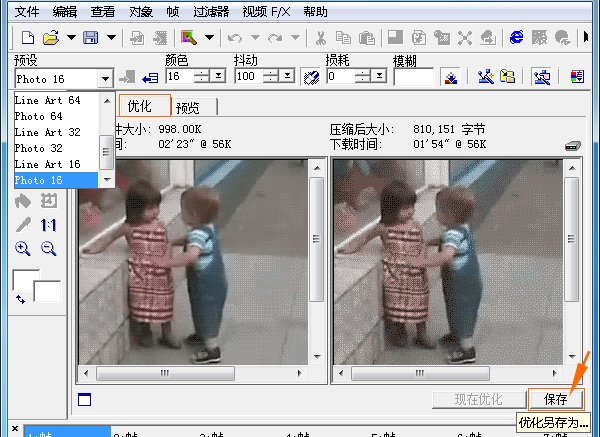Click the 保存 button

555,399
